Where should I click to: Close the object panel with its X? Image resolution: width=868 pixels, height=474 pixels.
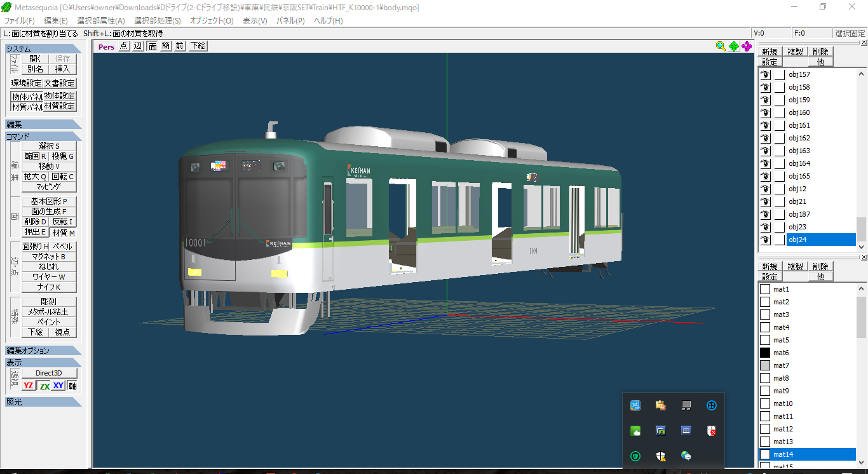tap(864, 43)
